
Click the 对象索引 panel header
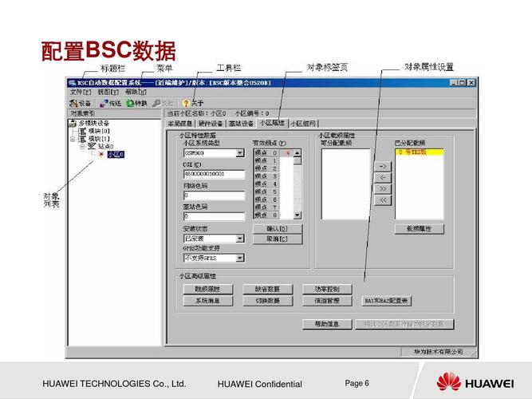point(114,113)
